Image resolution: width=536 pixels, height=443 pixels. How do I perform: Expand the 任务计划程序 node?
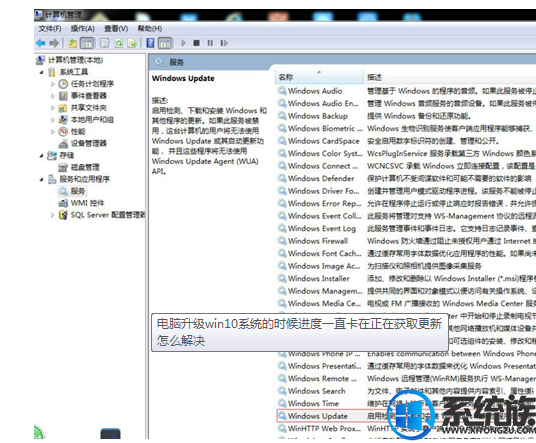53,84
